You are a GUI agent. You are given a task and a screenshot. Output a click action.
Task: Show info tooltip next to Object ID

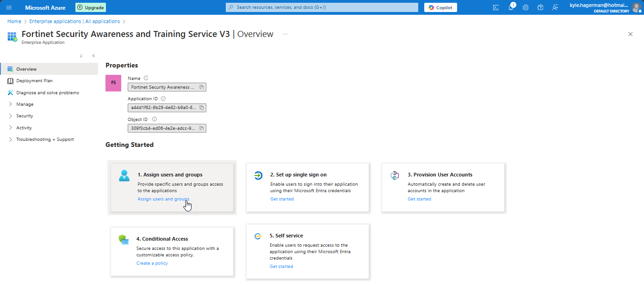coord(154,119)
